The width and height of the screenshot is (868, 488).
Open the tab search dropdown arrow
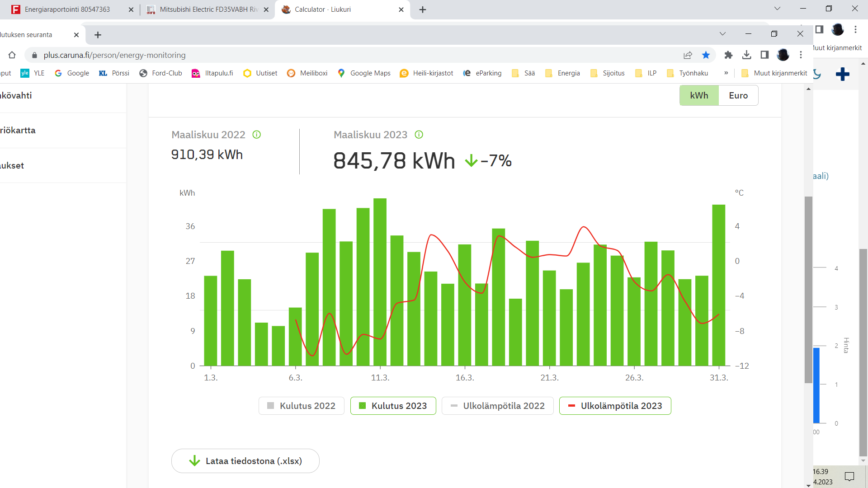722,34
